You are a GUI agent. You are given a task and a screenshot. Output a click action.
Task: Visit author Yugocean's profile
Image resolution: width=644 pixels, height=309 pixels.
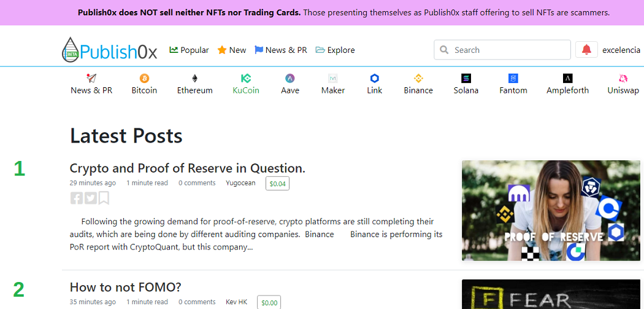(x=240, y=182)
